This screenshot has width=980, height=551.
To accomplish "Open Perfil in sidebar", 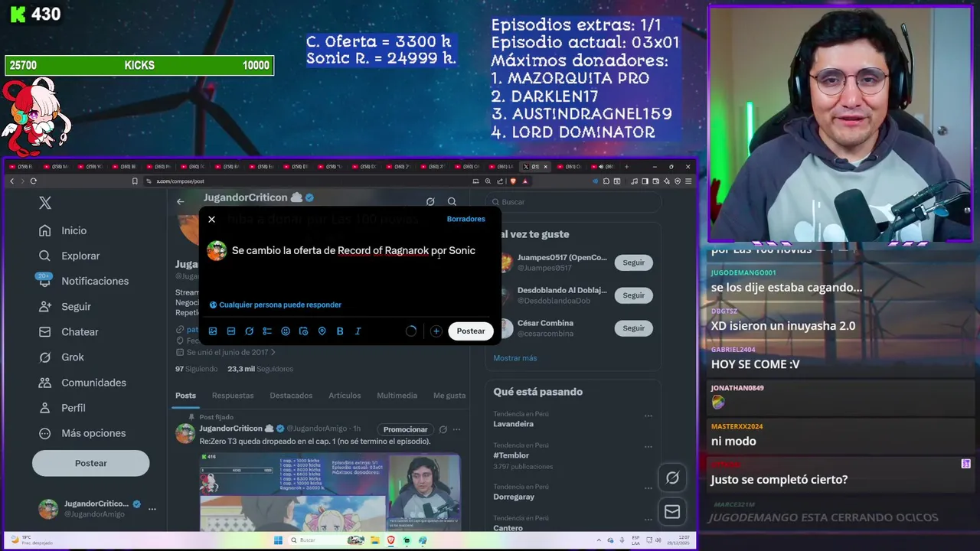I will (64, 408).
